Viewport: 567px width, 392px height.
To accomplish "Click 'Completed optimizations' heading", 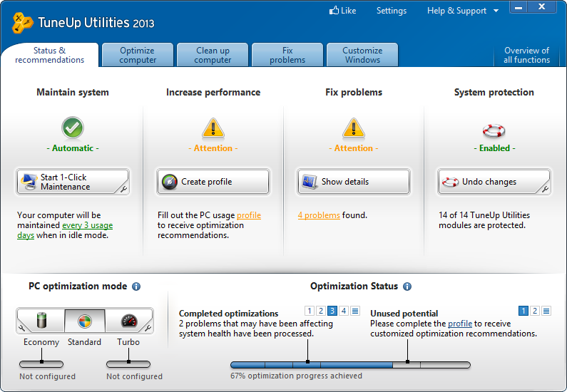I will [x=228, y=313].
